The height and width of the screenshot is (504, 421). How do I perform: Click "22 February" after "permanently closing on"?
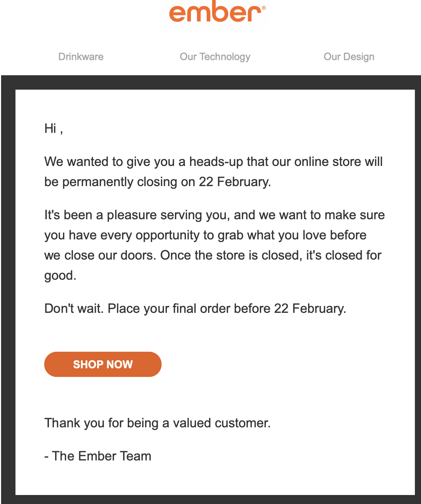pyautogui.click(x=234, y=182)
